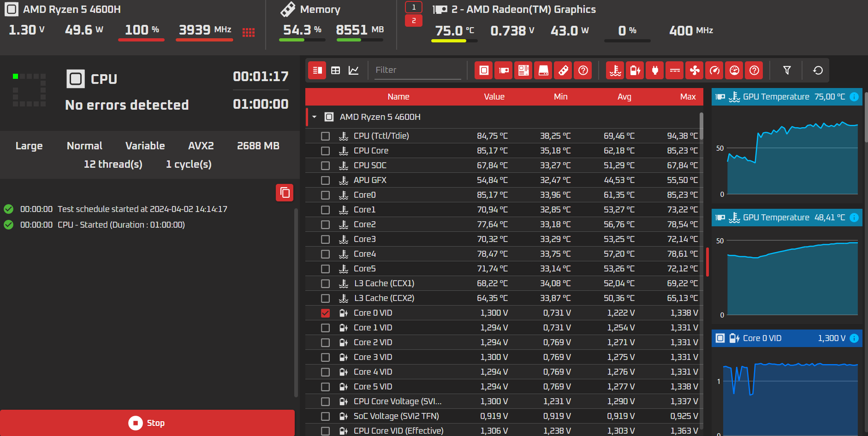Click into the sensor Filter field

[x=417, y=70]
